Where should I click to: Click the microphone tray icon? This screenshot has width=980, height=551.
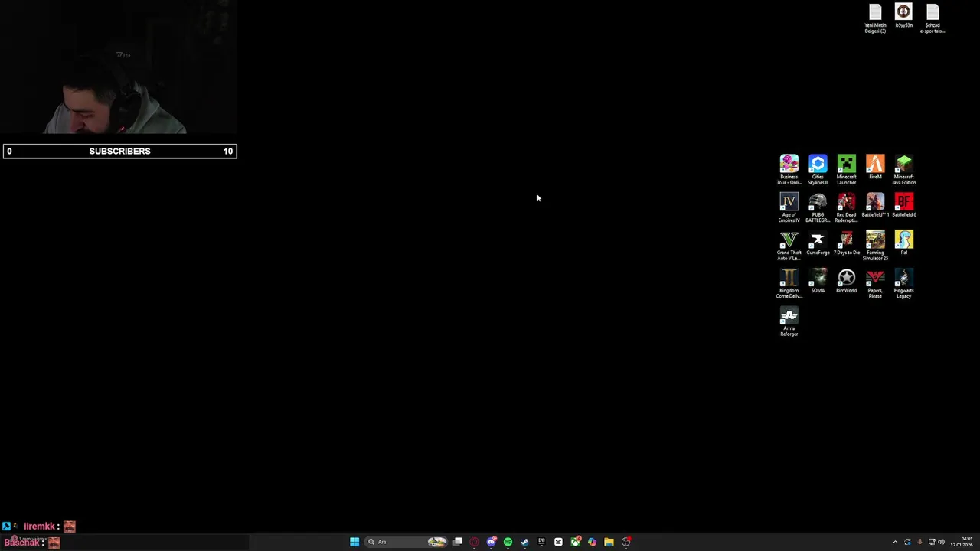(920, 542)
